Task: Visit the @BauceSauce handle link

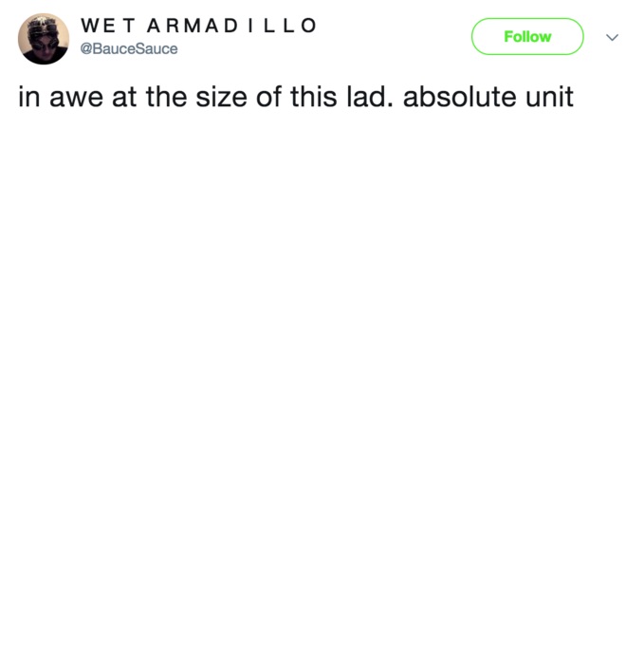Action: (x=129, y=48)
